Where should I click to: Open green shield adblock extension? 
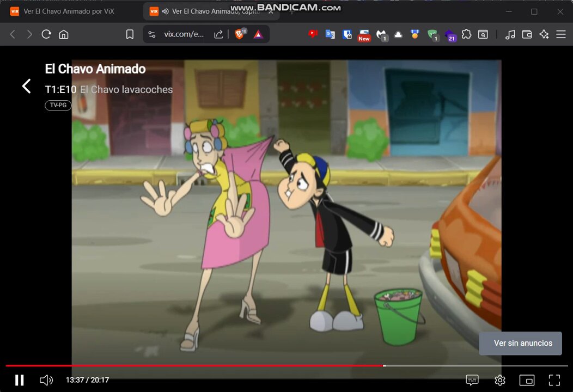433,35
